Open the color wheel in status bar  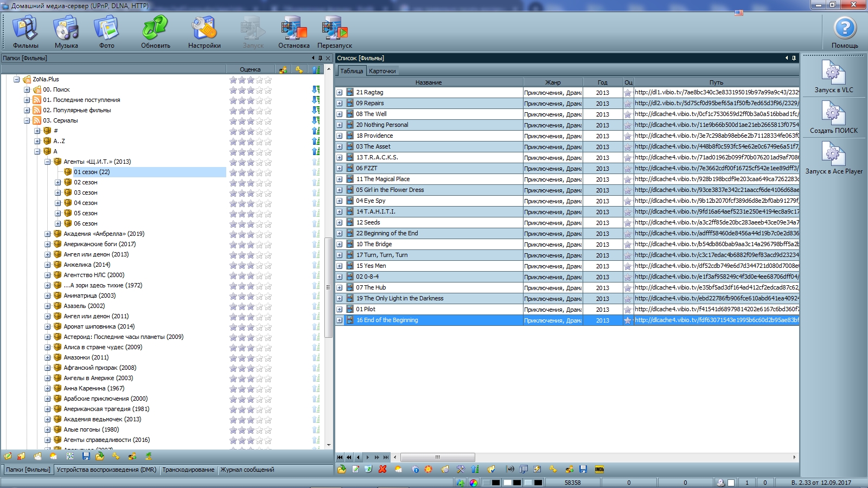pyautogui.click(x=474, y=483)
